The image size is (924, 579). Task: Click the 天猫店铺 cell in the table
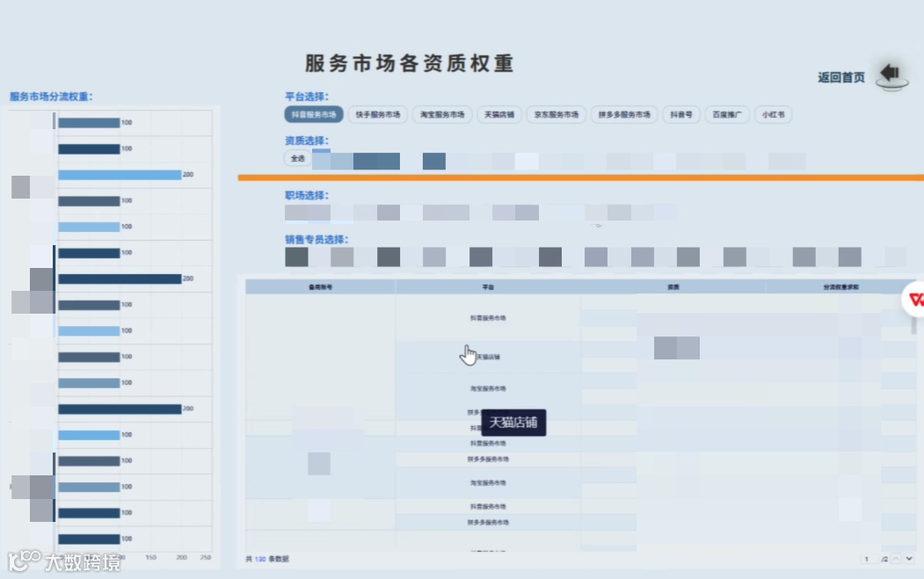(489, 357)
